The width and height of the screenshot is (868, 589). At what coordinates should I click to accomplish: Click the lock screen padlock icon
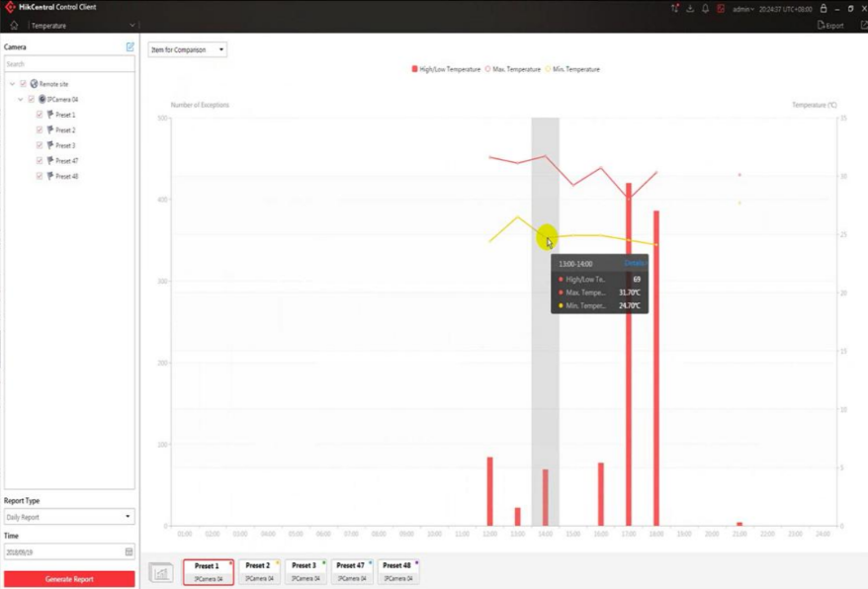tap(823, 8)
